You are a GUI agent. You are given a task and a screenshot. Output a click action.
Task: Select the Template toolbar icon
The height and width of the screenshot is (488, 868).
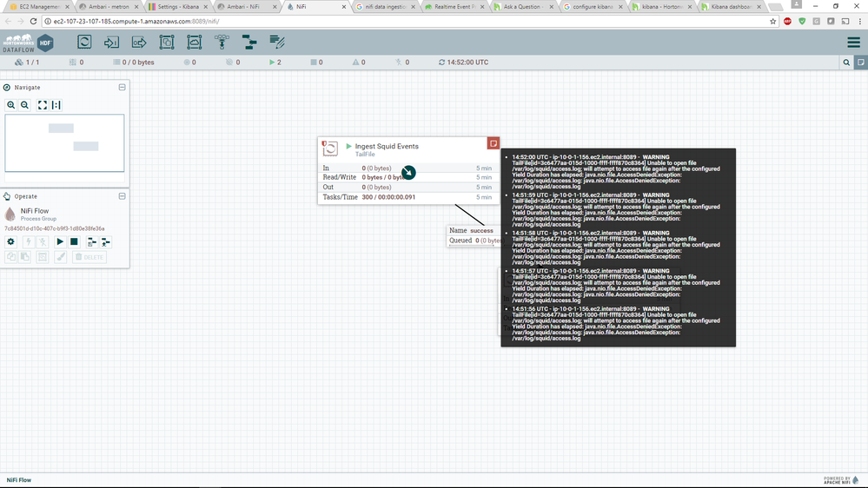[x=249, y=42]
